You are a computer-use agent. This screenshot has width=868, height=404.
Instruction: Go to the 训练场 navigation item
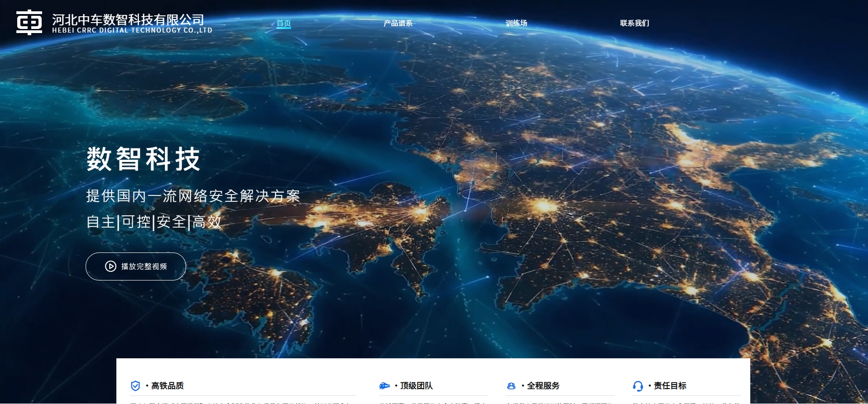pyautogui.click(x=516, y=23)
